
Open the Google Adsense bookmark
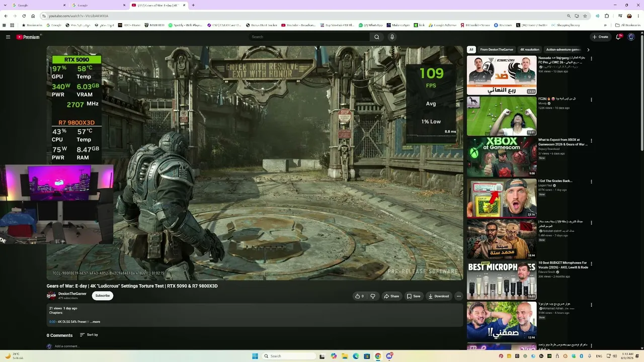tap(443, 25)
